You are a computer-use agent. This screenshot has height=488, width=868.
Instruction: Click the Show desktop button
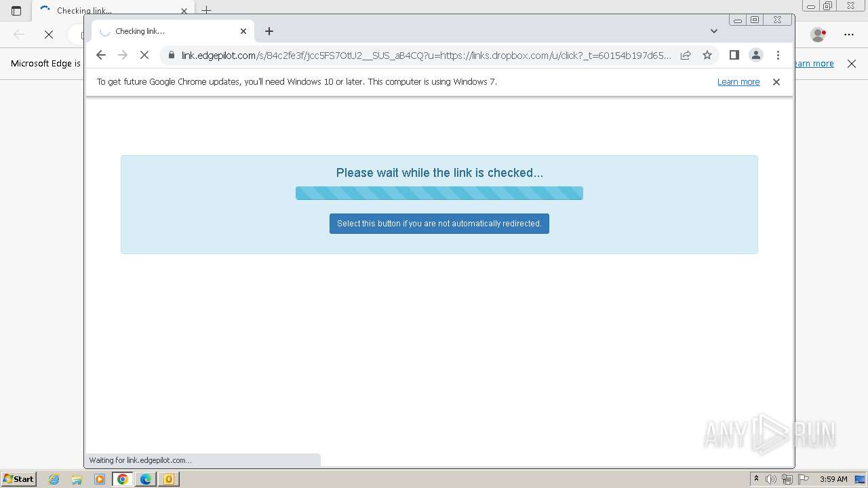(x=861, y=479)
